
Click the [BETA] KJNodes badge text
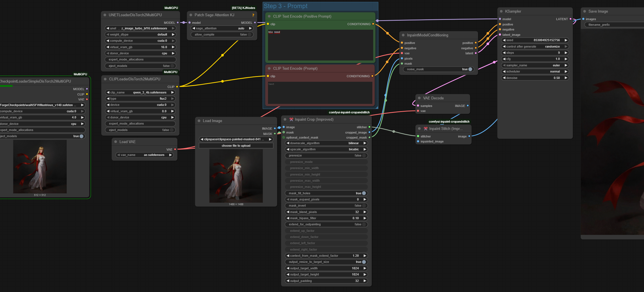pos(243,8)
